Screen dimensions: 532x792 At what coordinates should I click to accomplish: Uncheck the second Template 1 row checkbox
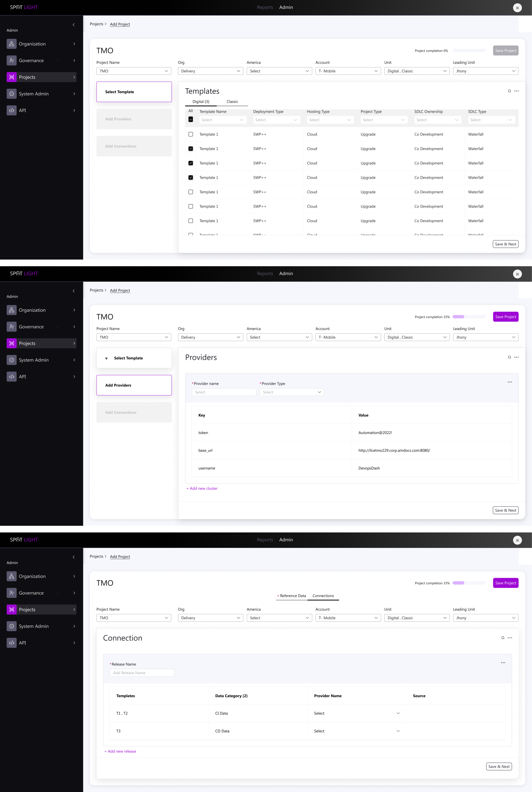click(191, 149)
